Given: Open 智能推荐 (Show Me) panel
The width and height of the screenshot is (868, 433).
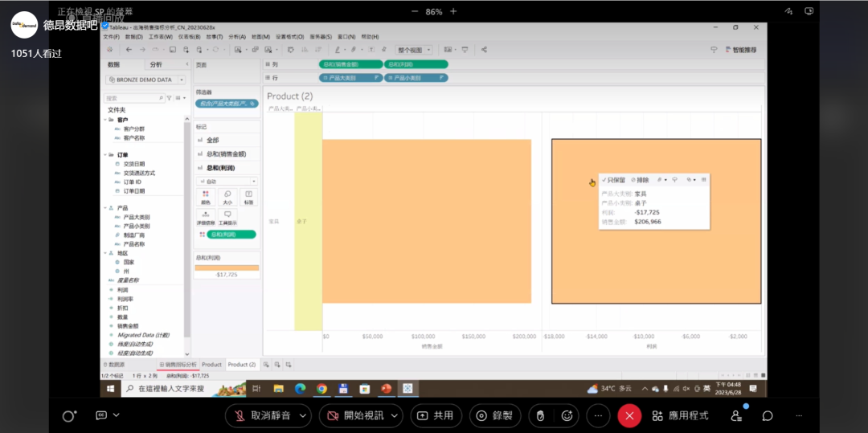Looking at the screenshot, I should (x=739, y=50).
